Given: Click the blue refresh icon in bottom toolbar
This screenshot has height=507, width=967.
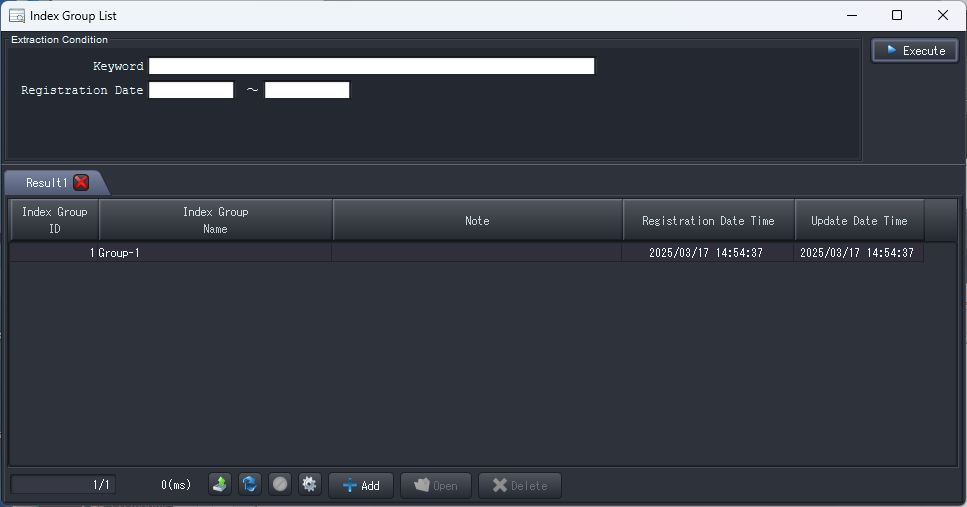Looking at the screenshot, I should 250,484.
